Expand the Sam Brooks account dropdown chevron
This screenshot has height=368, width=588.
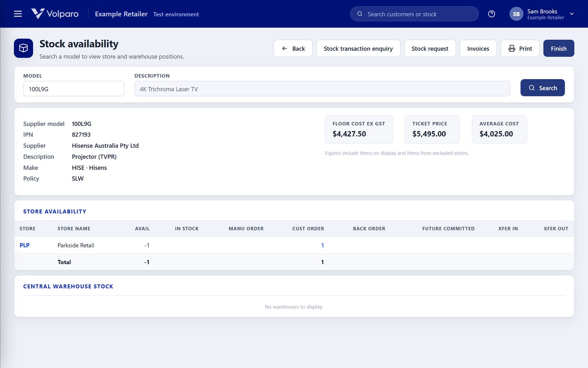[571, 14]
